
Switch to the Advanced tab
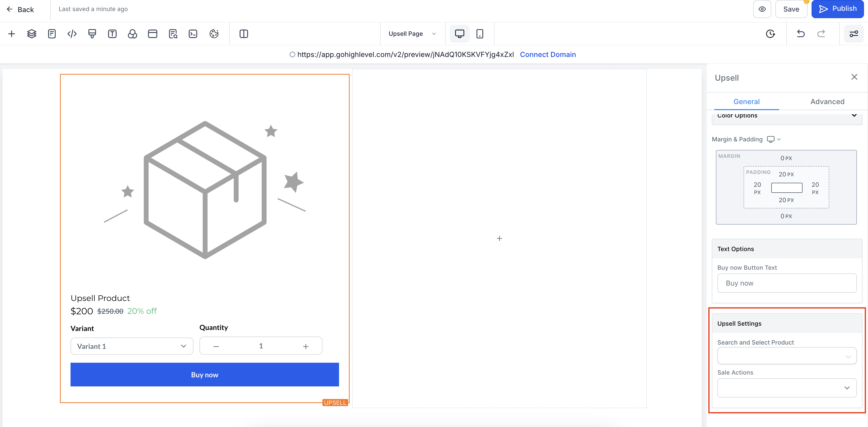point(827,102)
